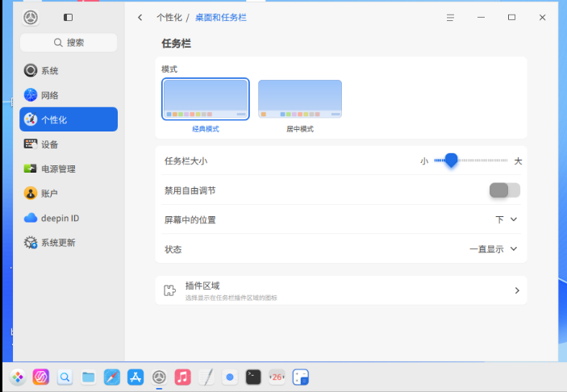Open the 状态 dropdown showing 一直显示
The image size is (567, 392).
(494, 248)
